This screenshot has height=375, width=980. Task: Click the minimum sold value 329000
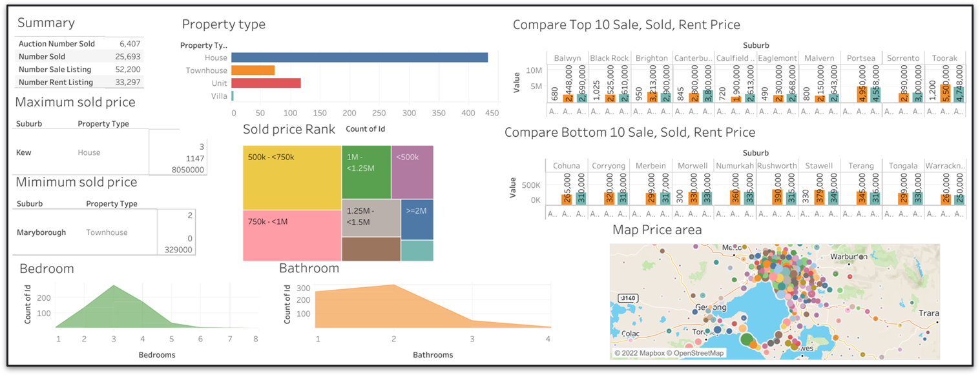tap(177, 250)
